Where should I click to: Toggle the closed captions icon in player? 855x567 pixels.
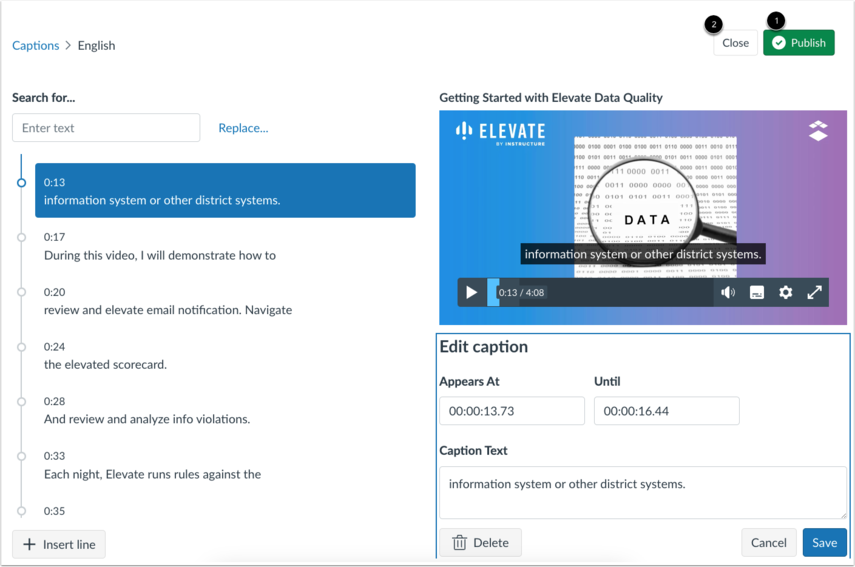[757, 293]
